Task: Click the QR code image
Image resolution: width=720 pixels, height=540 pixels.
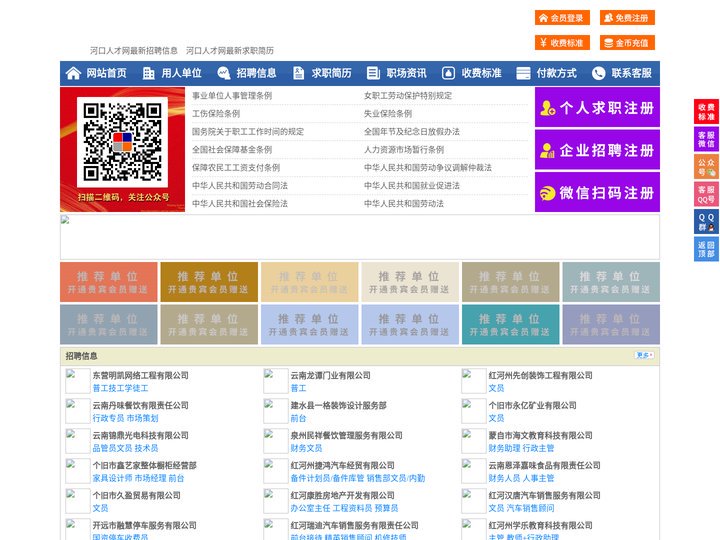Action: 122,142
